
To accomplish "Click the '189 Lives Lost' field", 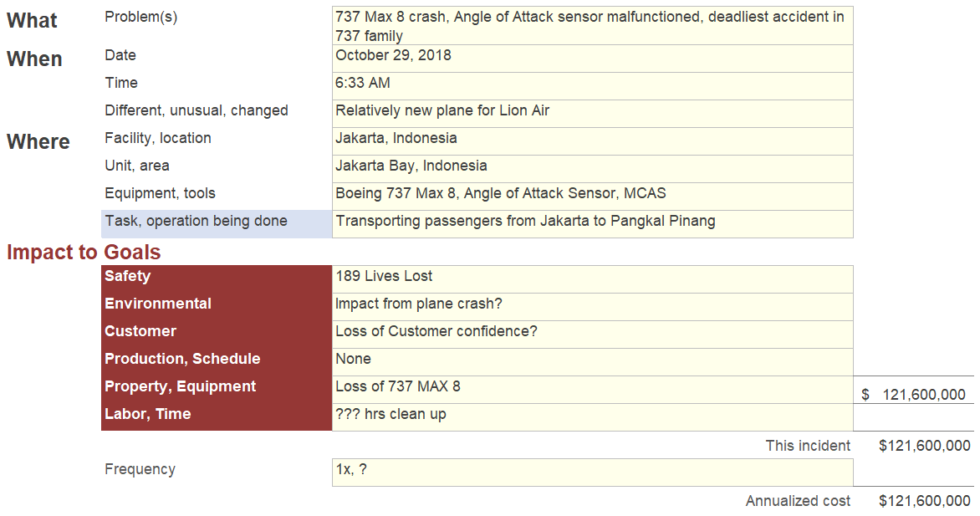I will (x=592, y=277).
